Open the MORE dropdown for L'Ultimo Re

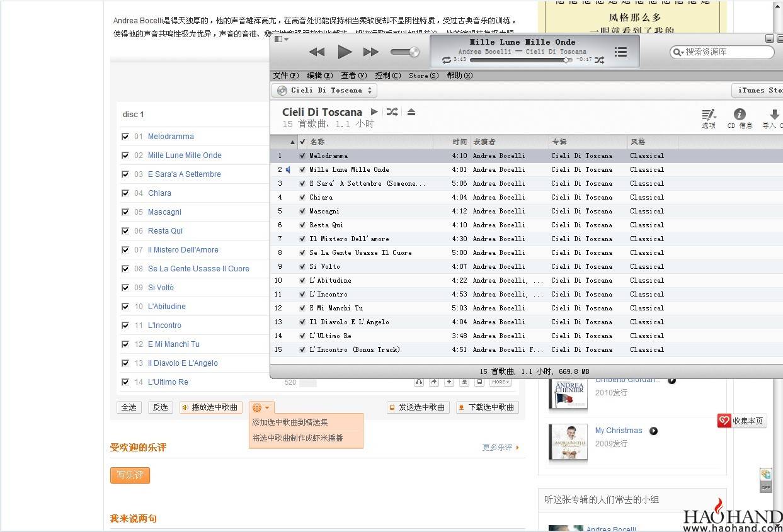(500, 382)
